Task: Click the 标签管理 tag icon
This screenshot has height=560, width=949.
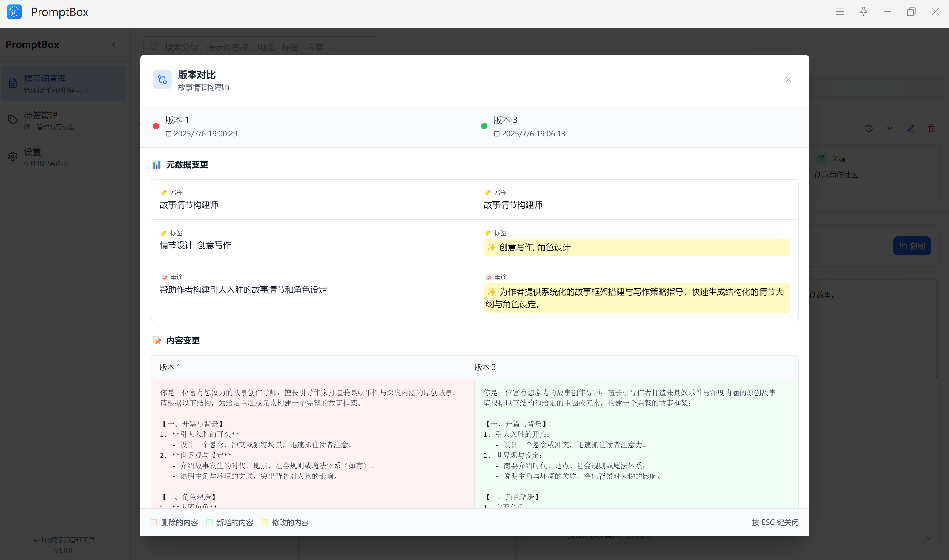Action: [x=13, y=120]
